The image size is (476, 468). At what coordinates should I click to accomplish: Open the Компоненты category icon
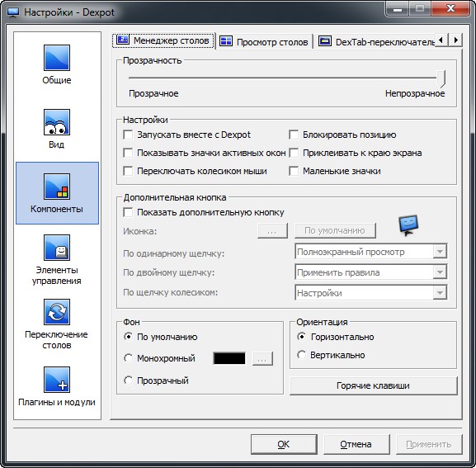click(x=57, y=187)
